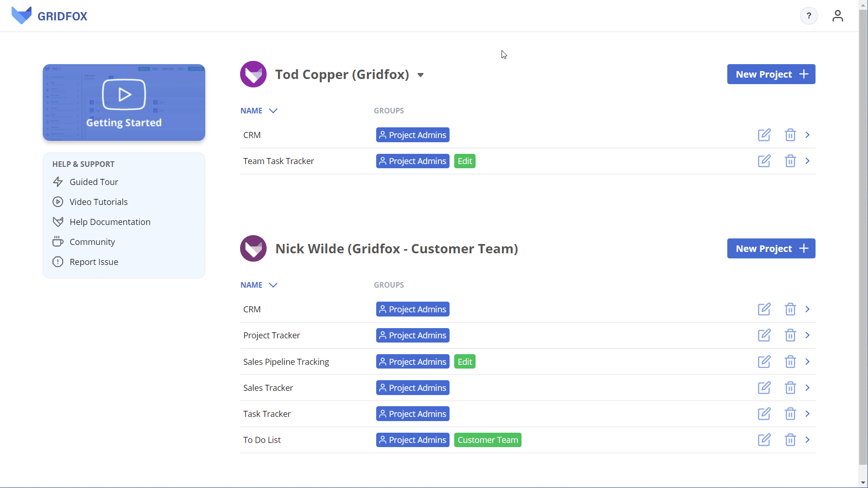Click the Customer Team group tag
The height and width of the screenshot is (488, 868).
click(x=487, y=440)
